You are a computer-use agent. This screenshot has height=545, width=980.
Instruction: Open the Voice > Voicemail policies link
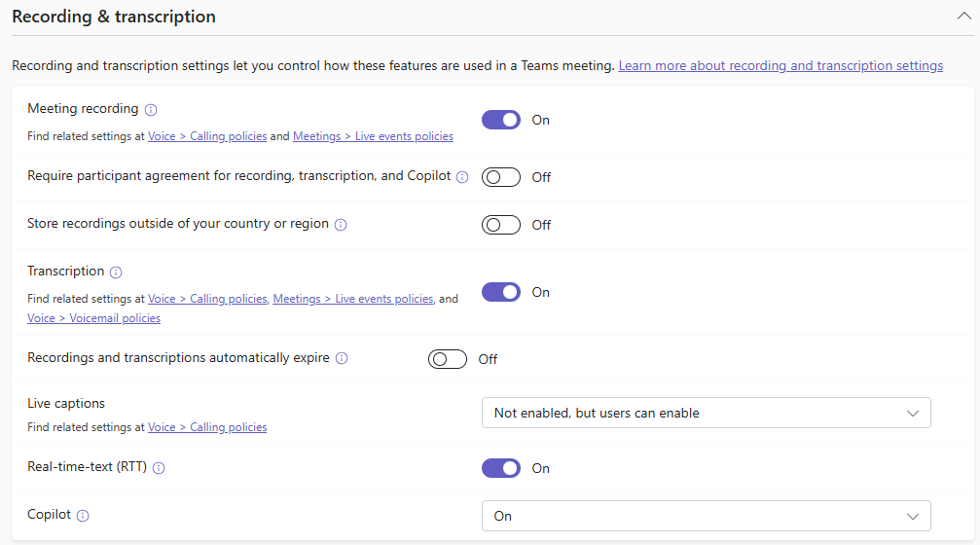click(93, 318)
